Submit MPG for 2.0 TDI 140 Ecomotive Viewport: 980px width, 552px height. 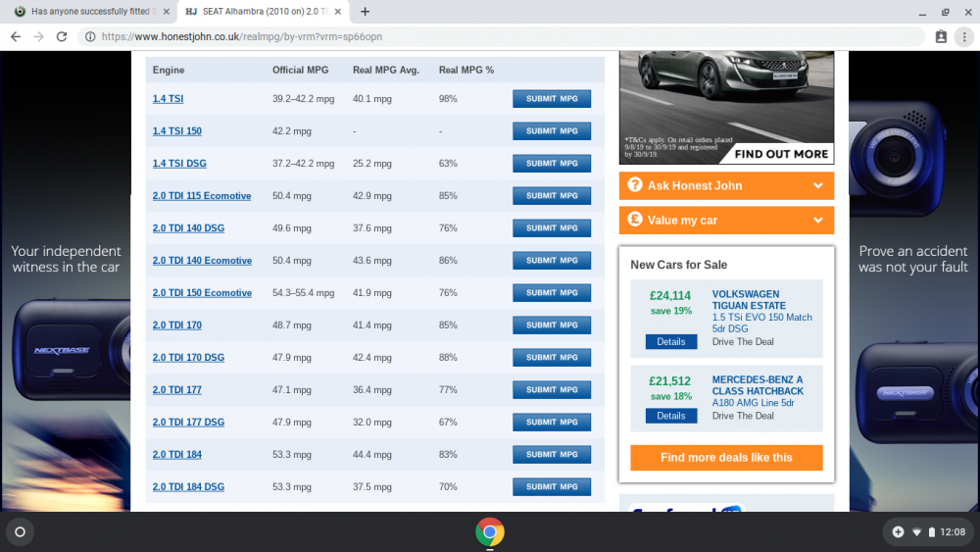click(552, 261)
